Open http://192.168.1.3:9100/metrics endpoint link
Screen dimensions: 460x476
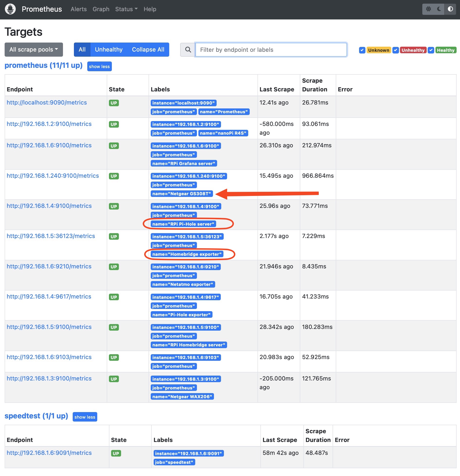click(x=49, y=379)
